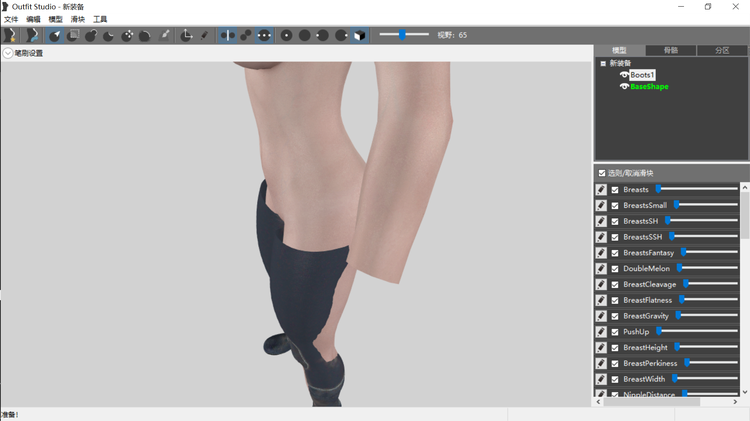This screenshot has height=421, width=750.
Task: Edit the PushUp slider pencil icon
Action: tap(601, 332)
